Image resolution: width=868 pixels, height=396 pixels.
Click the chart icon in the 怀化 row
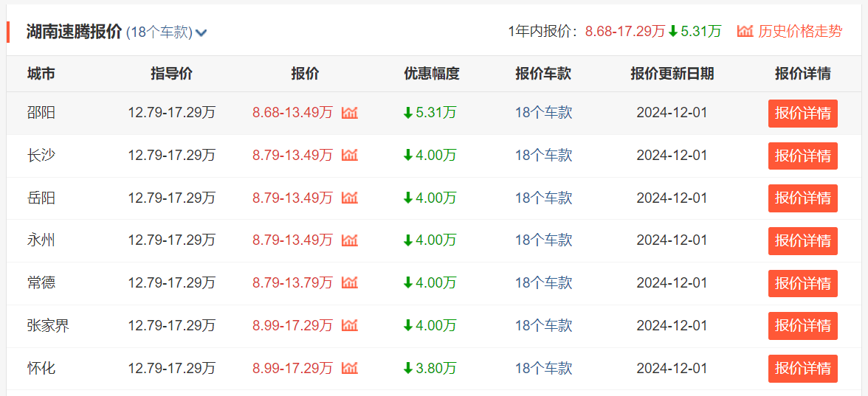(x=350, y=368)
